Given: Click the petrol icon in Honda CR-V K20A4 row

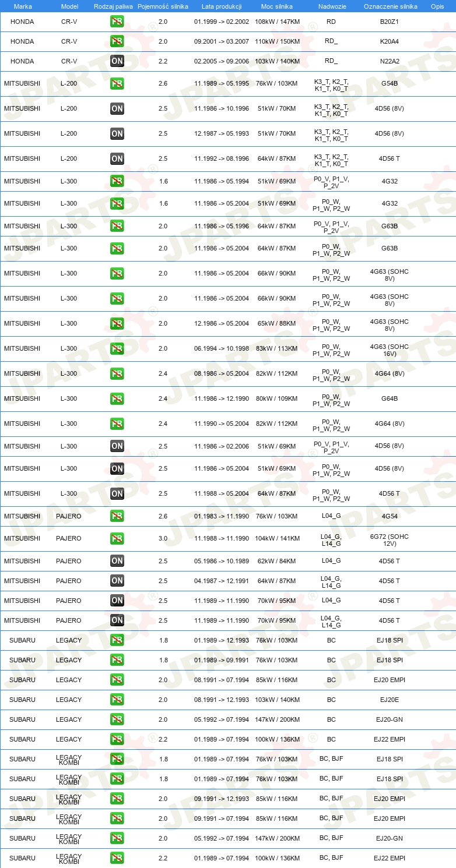Looking at the screenshot, I should [117, 41].
